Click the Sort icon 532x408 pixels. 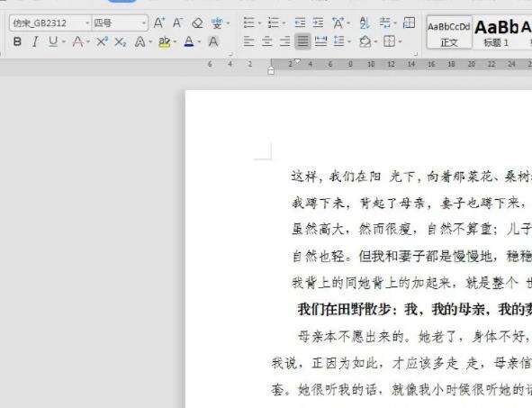365,23
